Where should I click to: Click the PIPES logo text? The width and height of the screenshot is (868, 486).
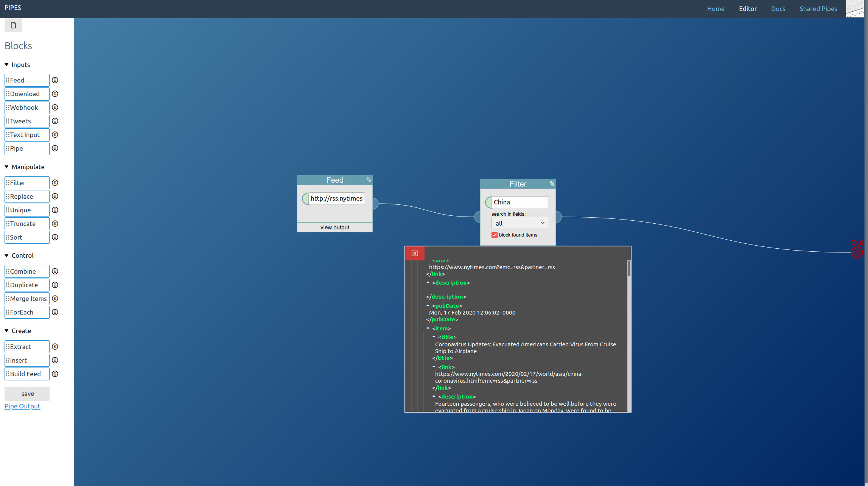coord(13,8)
